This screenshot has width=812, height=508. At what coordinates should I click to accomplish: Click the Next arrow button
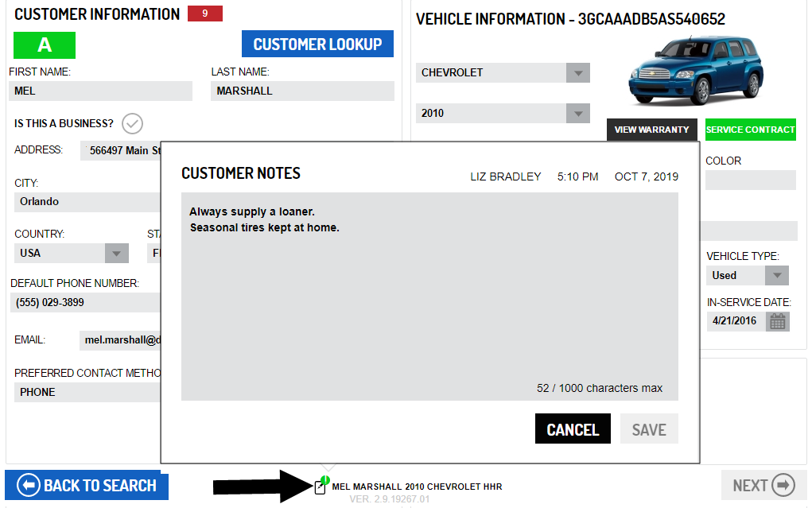pos(763,485)
